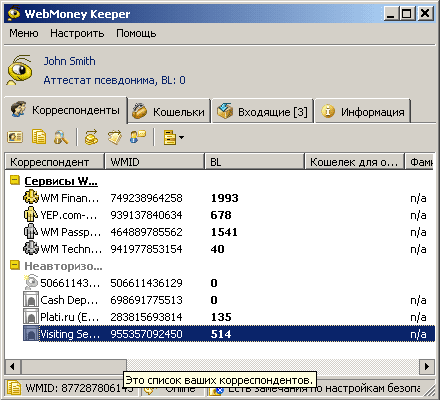Open the Входящие [3] tab
The image size is (440, 400).
[263, 112]
